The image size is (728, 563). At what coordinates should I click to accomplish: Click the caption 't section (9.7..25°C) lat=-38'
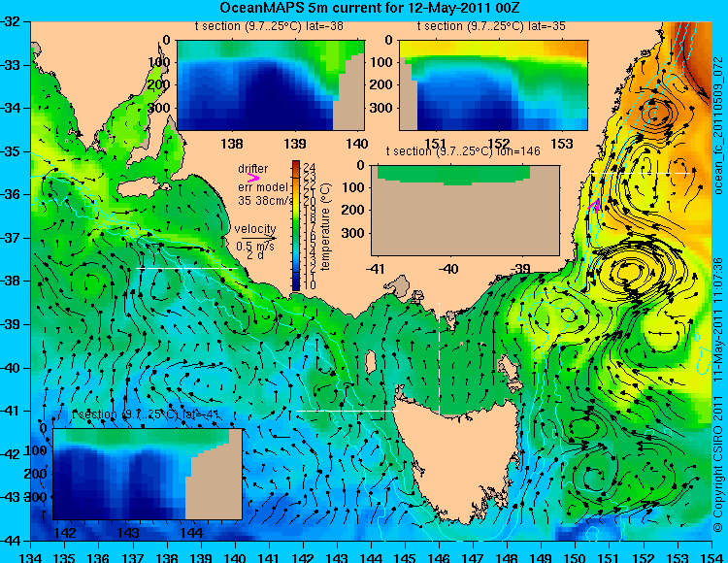(x=269, y=26)
